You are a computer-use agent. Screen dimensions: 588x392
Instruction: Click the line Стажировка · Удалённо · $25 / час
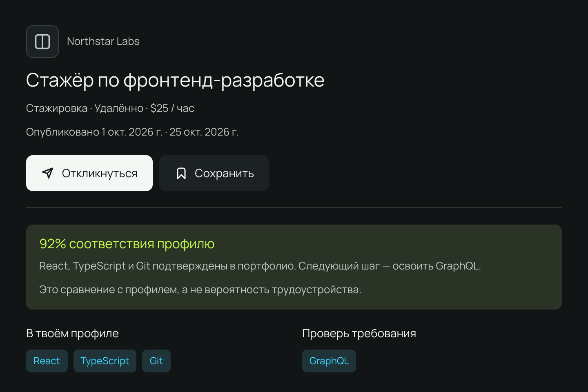click(x=110, y=108)
